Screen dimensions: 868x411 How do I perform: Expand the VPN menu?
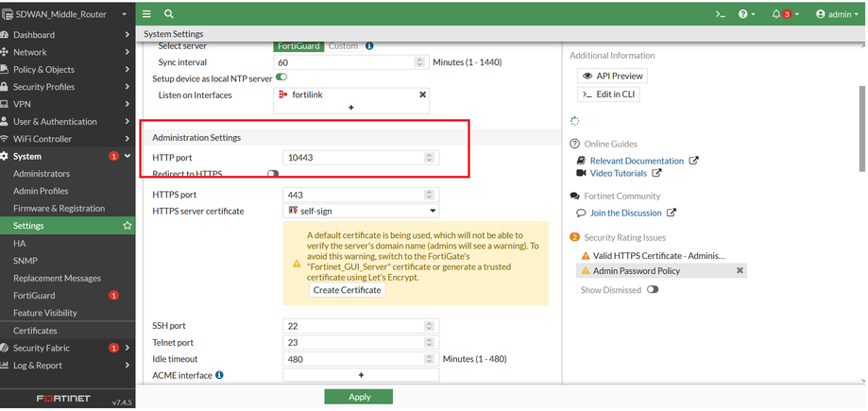[68, 104]
